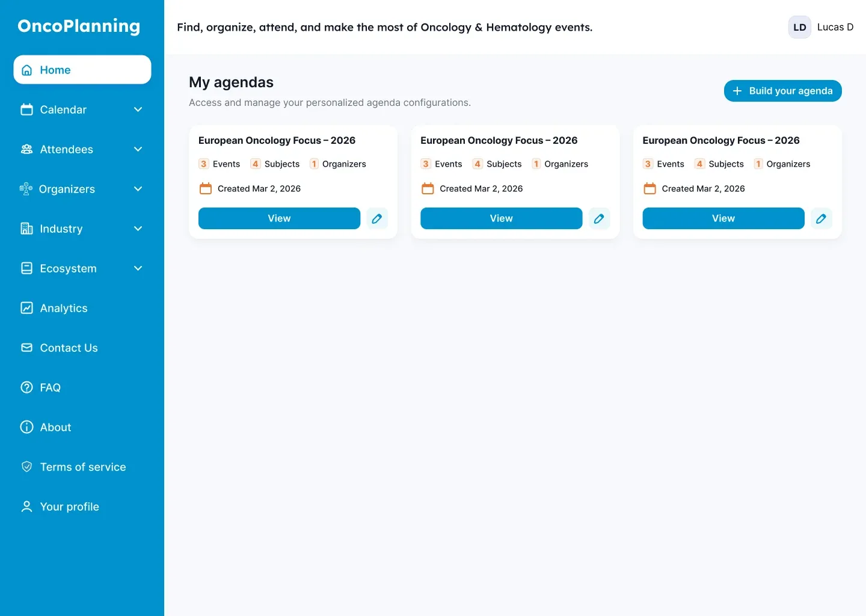Click the Contact Us envelope icon
The image size is (866, 616).
click(27, 348)
